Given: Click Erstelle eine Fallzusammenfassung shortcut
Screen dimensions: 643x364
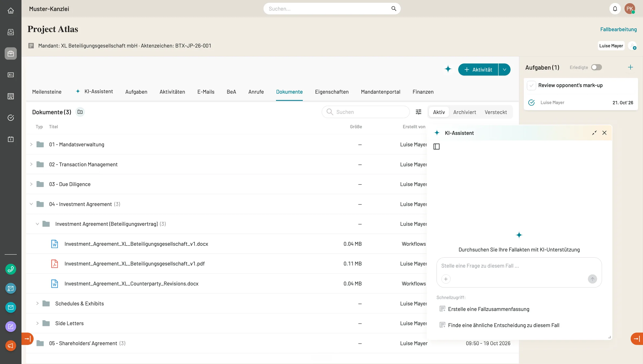Looking at the screenshot, I should point(485,309).
